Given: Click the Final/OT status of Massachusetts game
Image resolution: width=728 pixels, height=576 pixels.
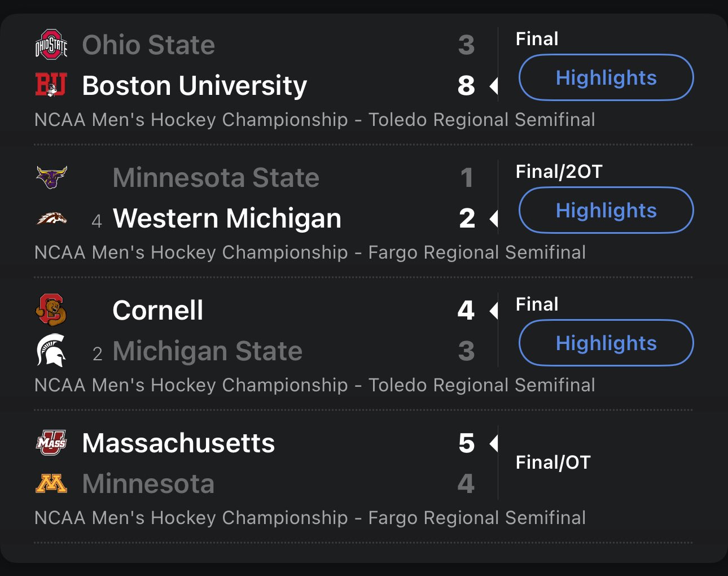Looking at the screenshot, I should 552,462.
